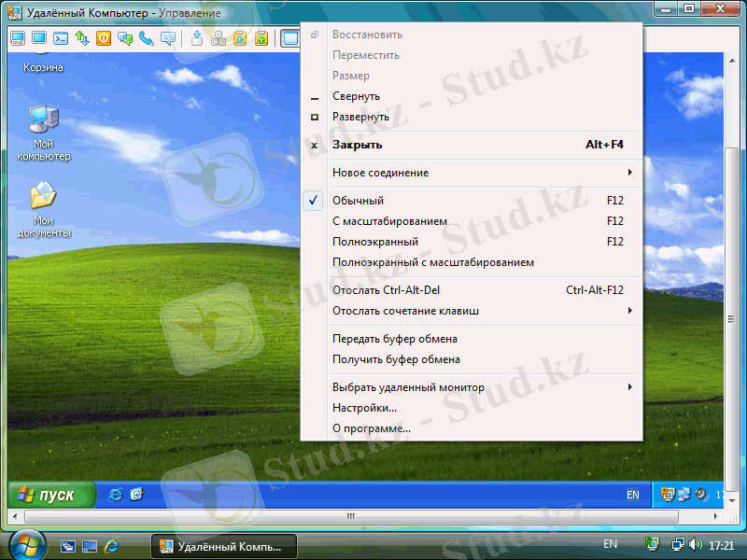Click the Send Message balloon icon
Screen dimensions: 747x560
click(166, 38)
